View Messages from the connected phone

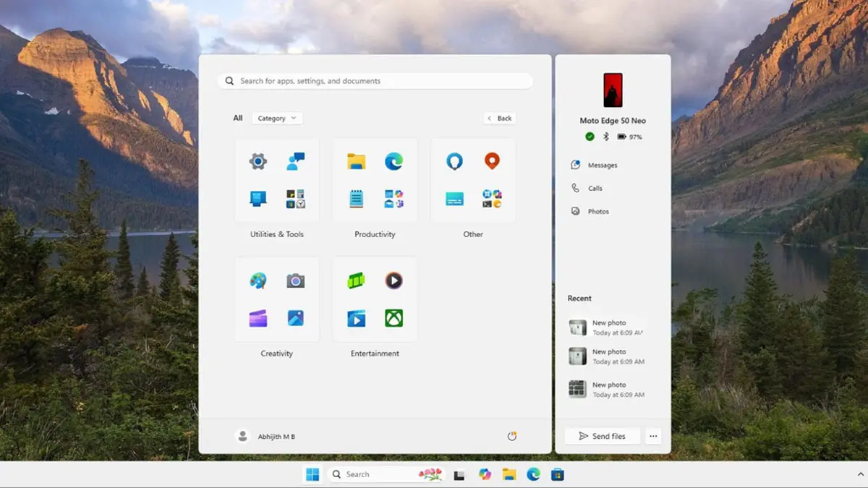pos(601,165)
